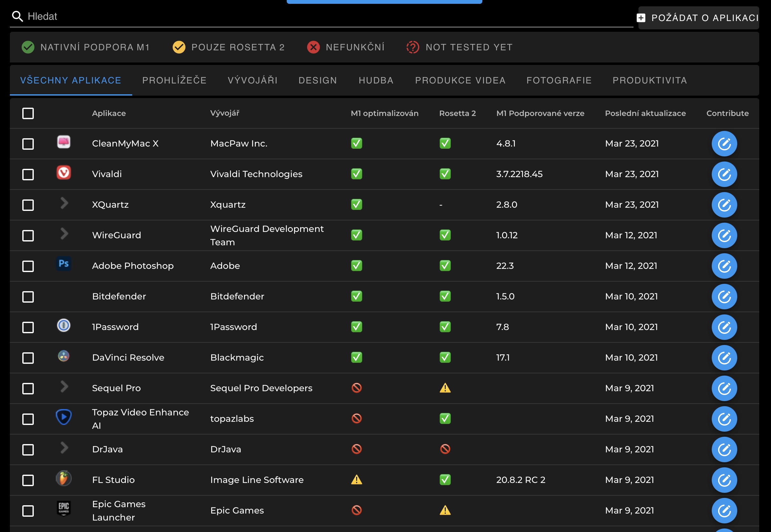This screenshot has width=771, height=532.
Task: Click the 1Password app icon
Action: 64,325
